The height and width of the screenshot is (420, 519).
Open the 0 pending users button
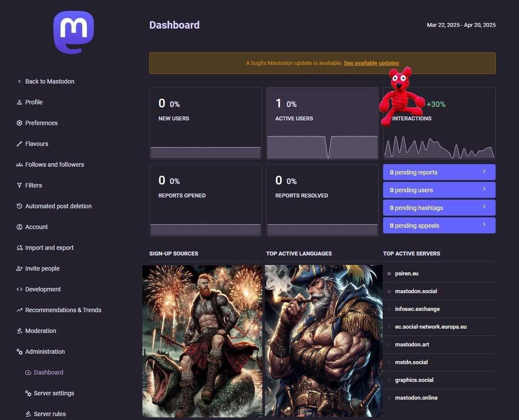(x=439, y=190)
